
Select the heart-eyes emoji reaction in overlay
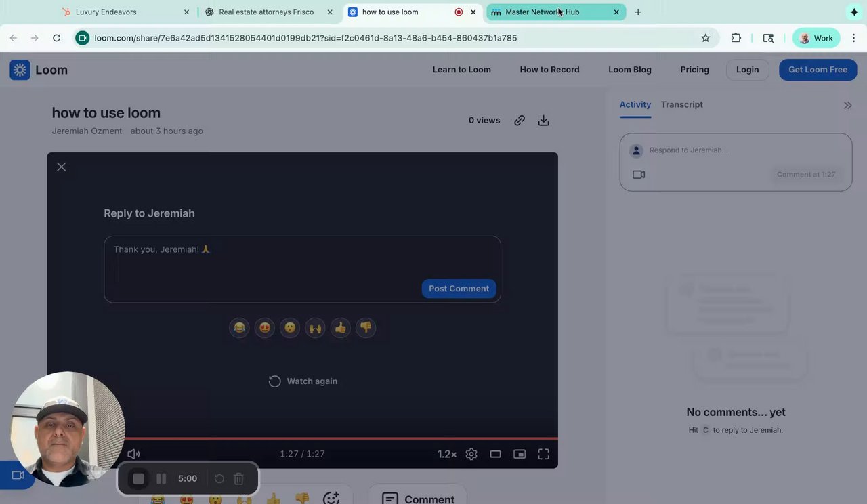(x=265, y=328)
